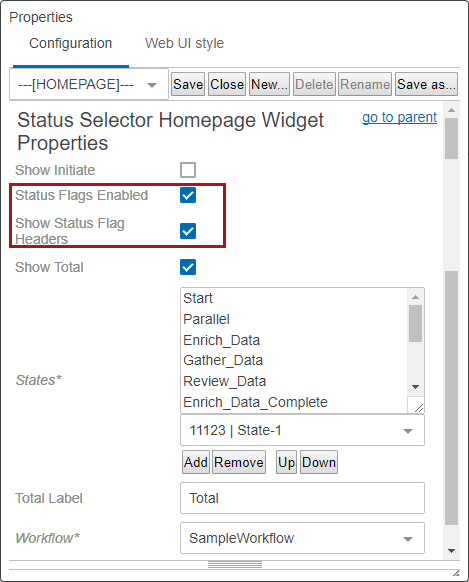Image resolution: width=469 pixels, height=582 pixels.
Task: Click the Save button
Action: coord(188,84)
